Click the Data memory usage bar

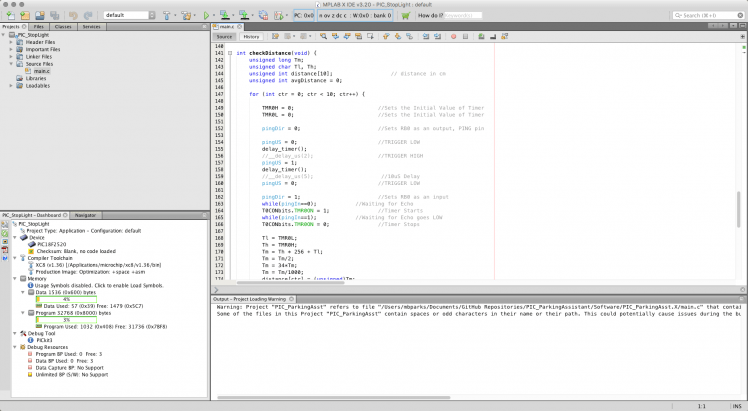[66, 298]
